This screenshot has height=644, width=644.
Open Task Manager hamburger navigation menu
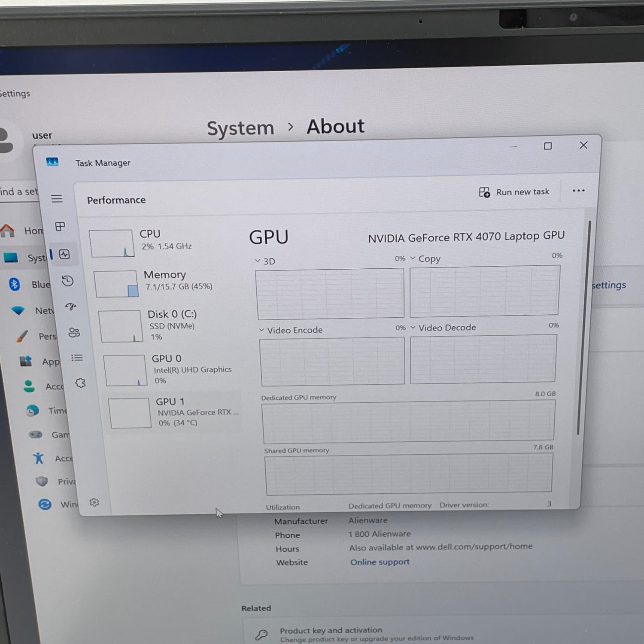pos(57,198)
